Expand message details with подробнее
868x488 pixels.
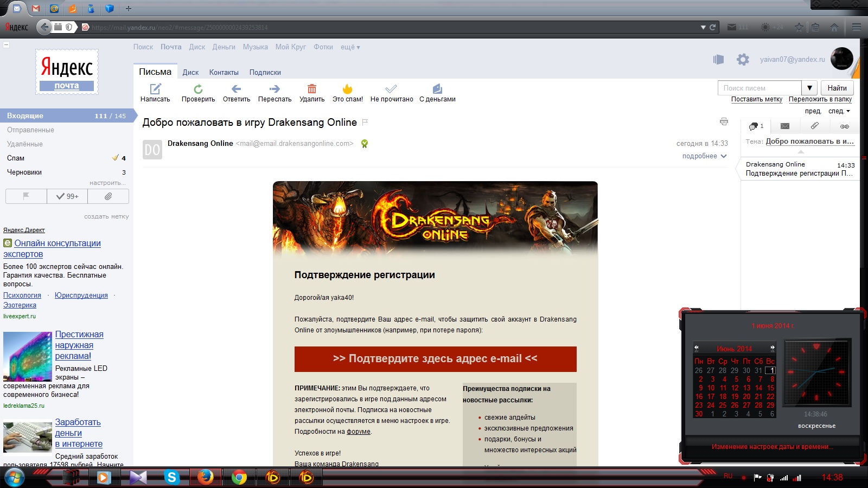tap(704, 156)
